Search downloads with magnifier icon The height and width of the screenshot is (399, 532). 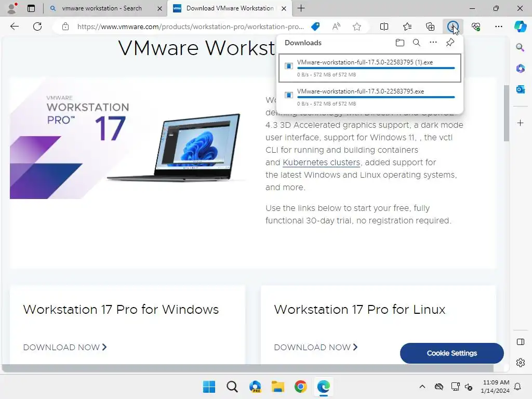pos(417,43)
